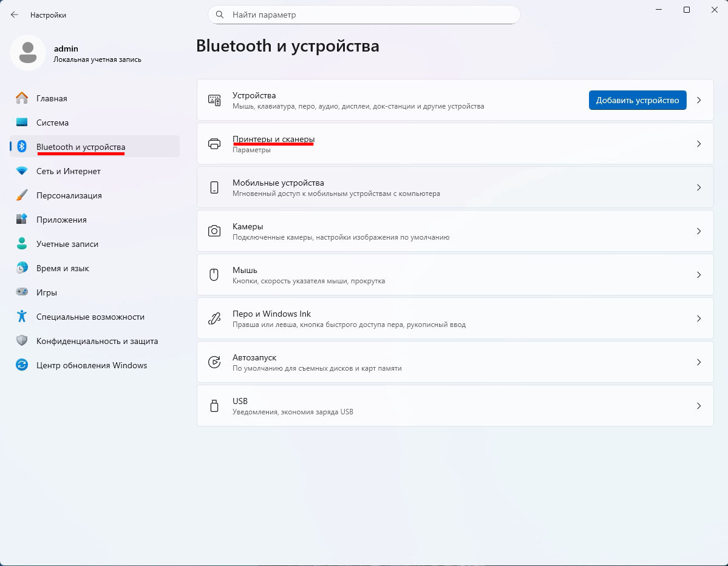Image resolution: width=728 pixels, height=566 pixels.
Task: Open Система settings section
Action: [95, 123]
